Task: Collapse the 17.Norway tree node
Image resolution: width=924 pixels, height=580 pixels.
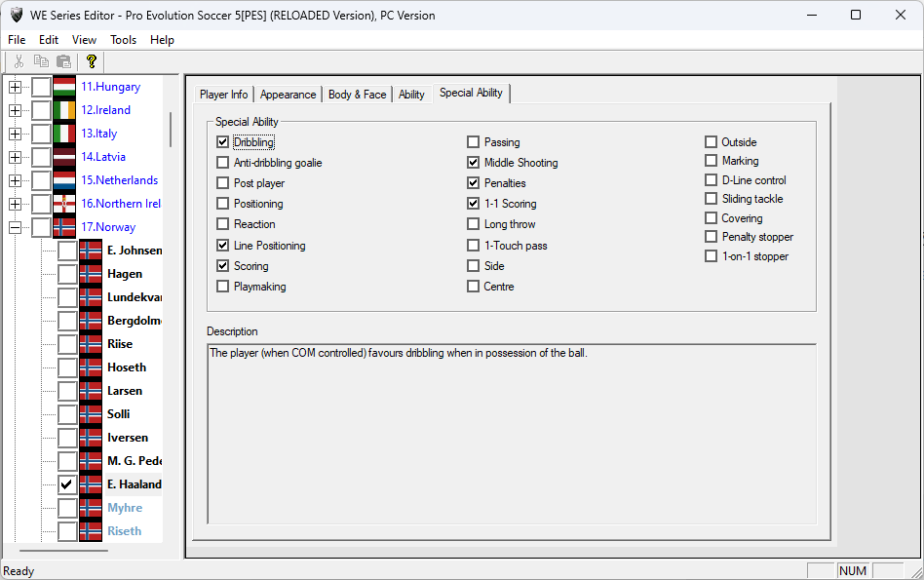Action: point(16,227)
